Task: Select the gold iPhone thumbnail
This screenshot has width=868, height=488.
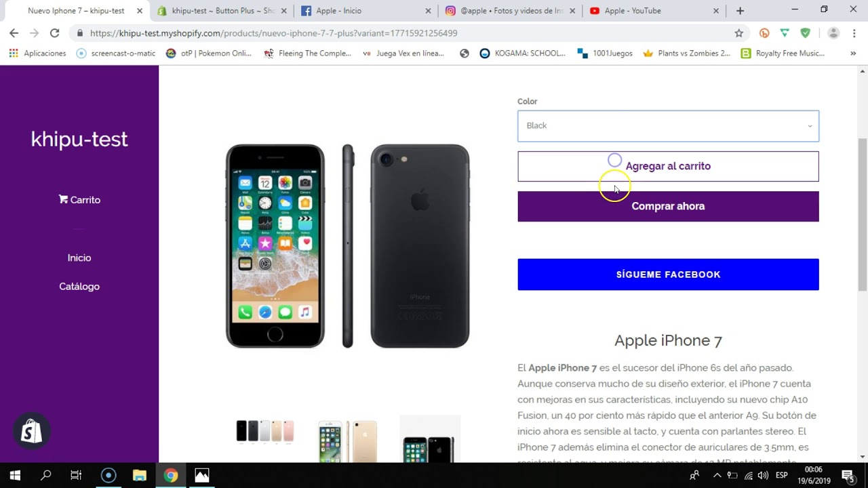Action: [x=347, y=439]
